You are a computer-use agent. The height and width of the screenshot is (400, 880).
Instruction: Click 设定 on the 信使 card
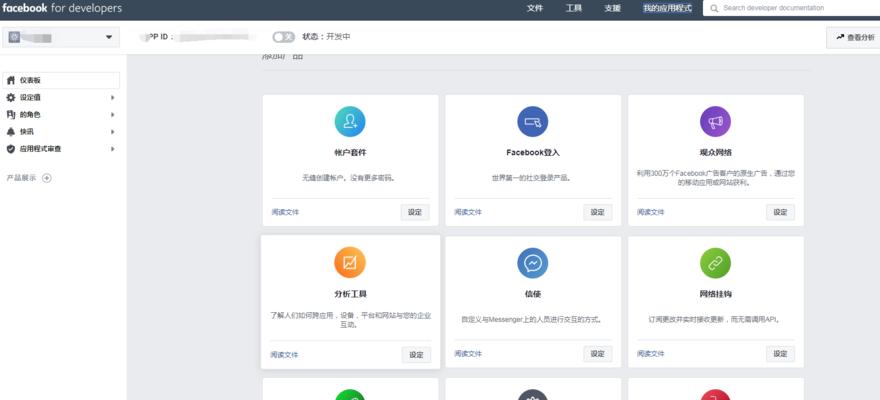[x=598, y=353]
